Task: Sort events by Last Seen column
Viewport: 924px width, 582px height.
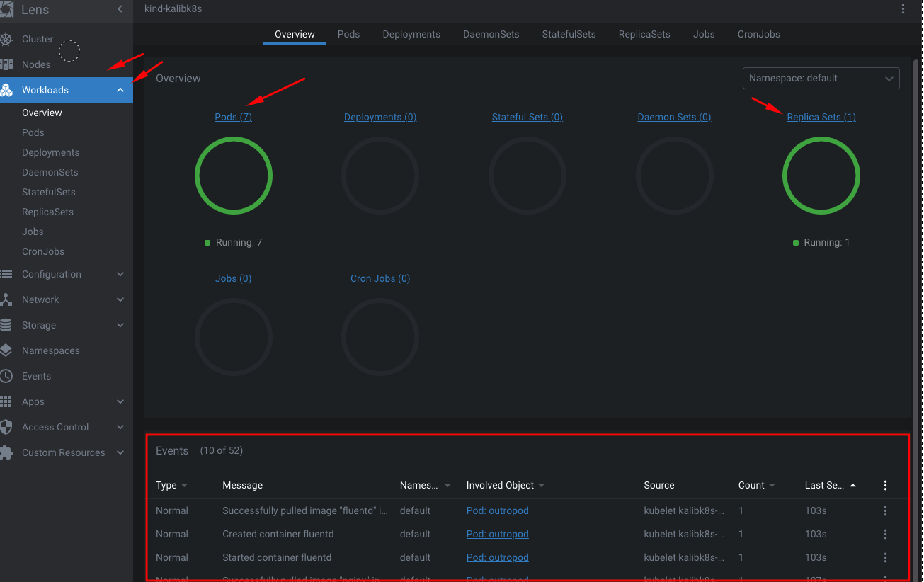Action: point(826,485)
